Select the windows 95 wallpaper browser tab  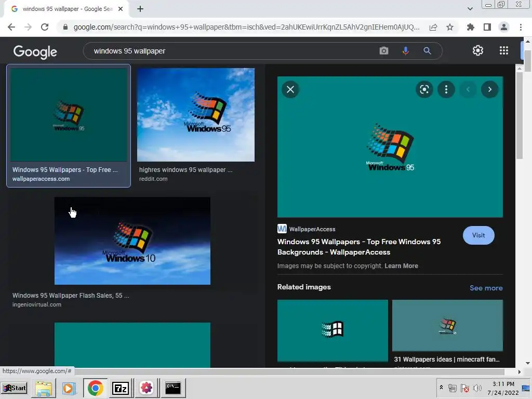pyautogui.click(x=66, y=9)
